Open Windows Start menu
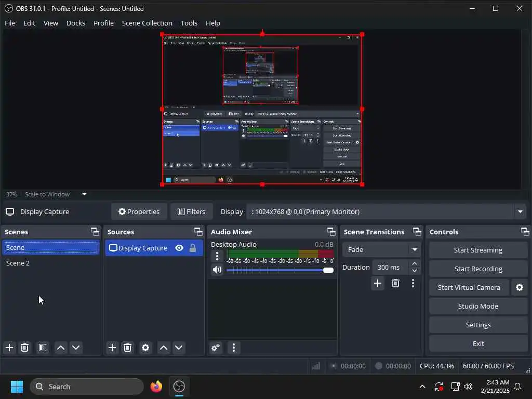532x399 pixels. coord(17,387)
